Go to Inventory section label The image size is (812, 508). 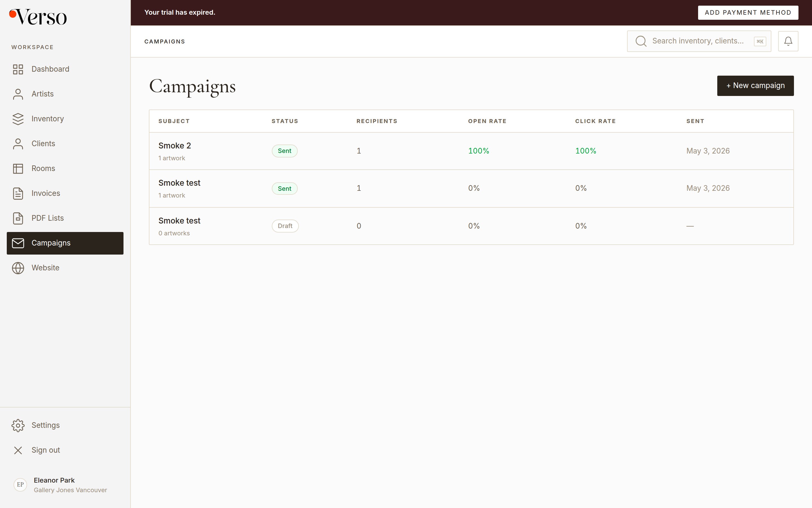(x=48, y=119)
